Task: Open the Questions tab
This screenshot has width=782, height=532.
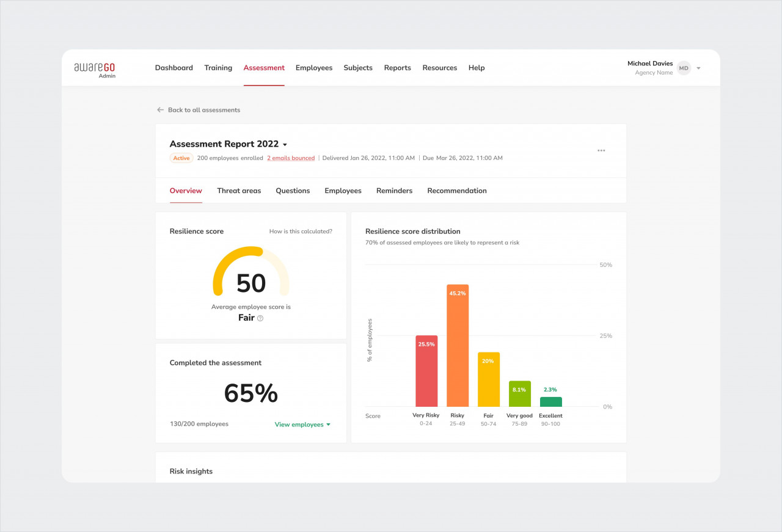Action: pyautogui.click(x=293, y=191)
